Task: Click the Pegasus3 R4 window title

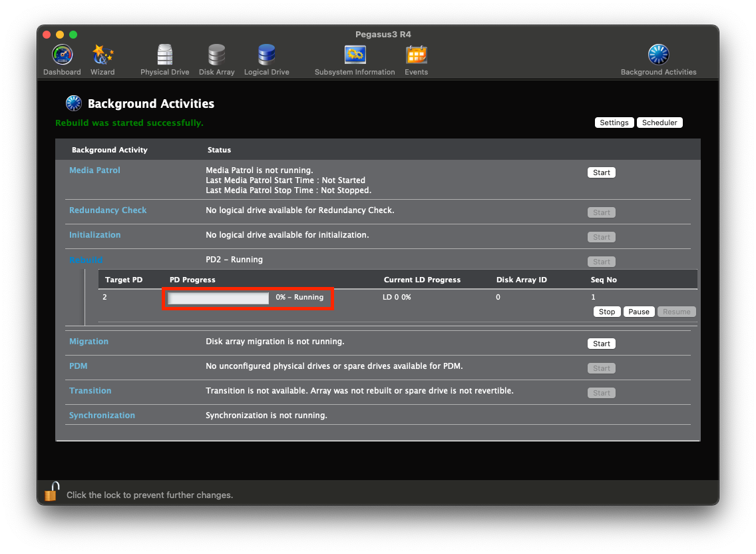Action: click(383, 34)
